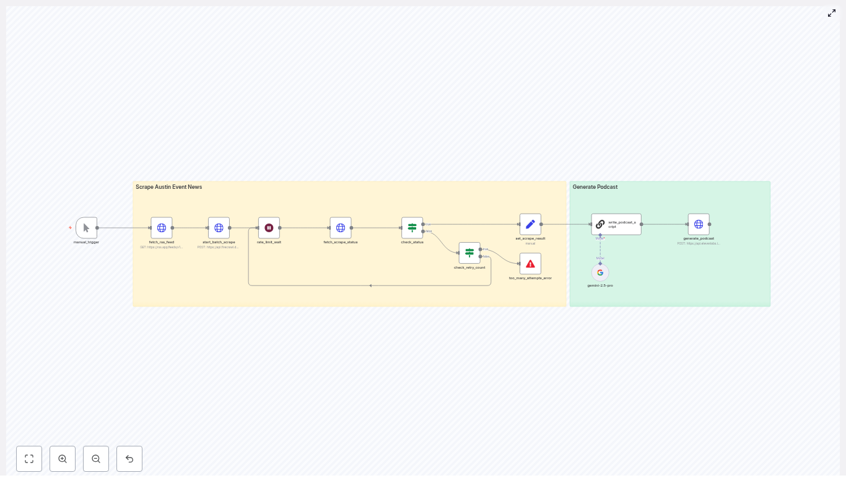The width and height of the screenshot is (846, 504).
Task: Select the write_podcast_script chain node
Action: (x=616, y=224)
